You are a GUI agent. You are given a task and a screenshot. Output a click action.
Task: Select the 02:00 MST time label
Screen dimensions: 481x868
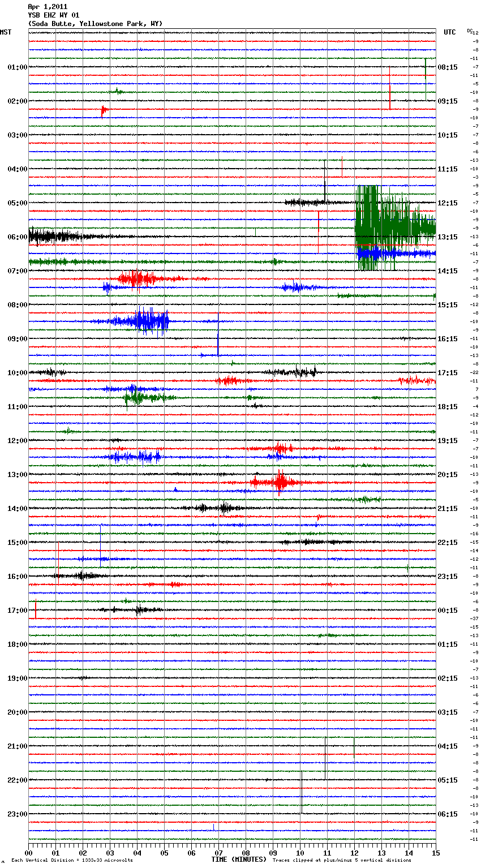click(18, 101)
